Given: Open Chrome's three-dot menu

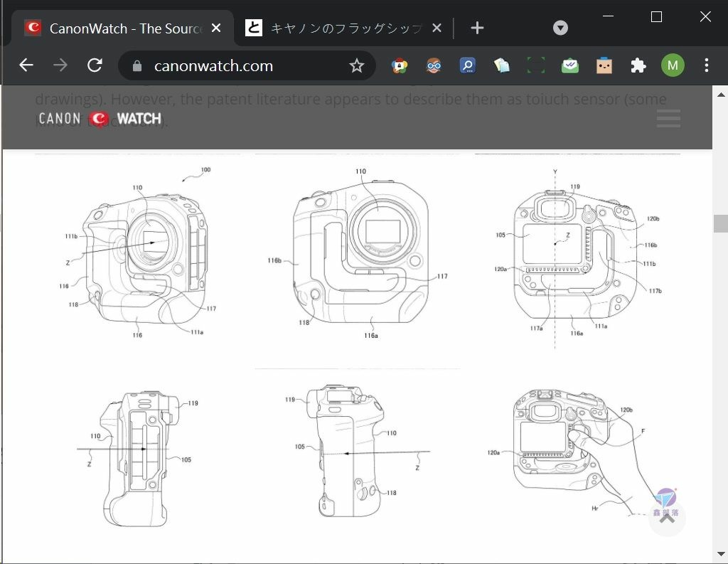Looking at the screenshot, I should point(706,65).
